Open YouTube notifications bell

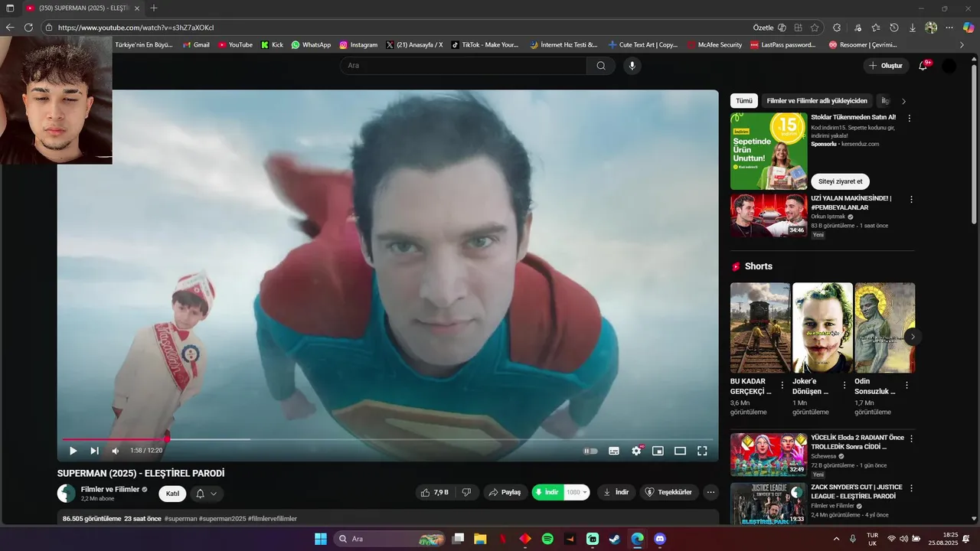pyautogui.click(x=923, y=66)
